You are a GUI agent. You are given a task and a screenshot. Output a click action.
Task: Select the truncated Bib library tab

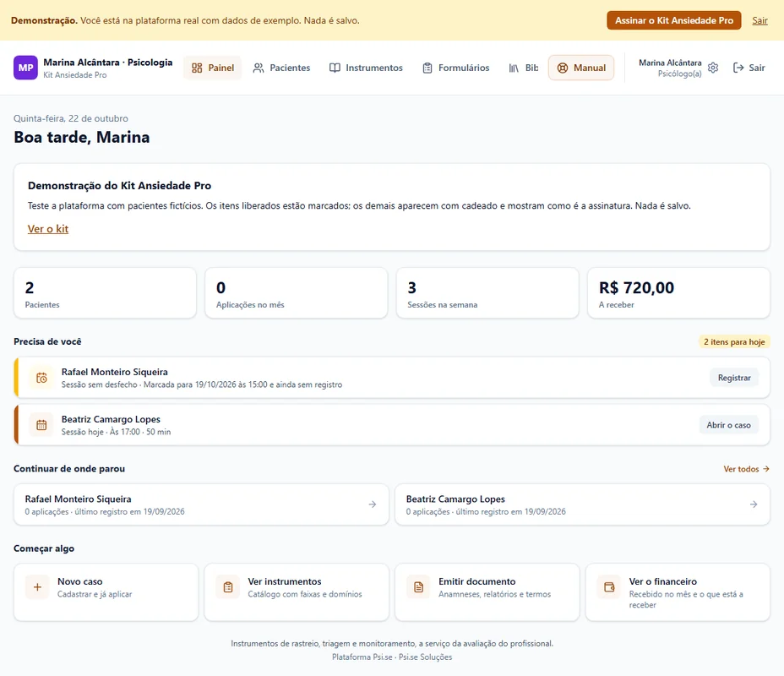coord(523,68)
